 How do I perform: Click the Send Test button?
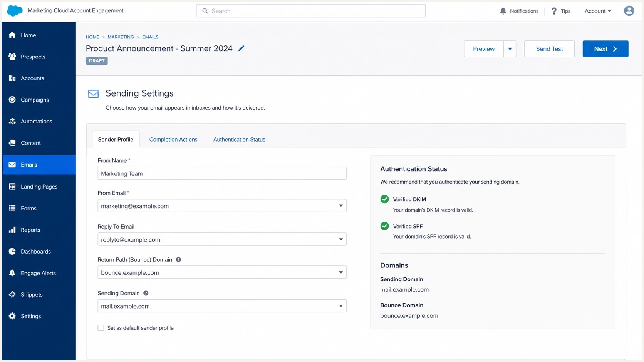point(549,49)
